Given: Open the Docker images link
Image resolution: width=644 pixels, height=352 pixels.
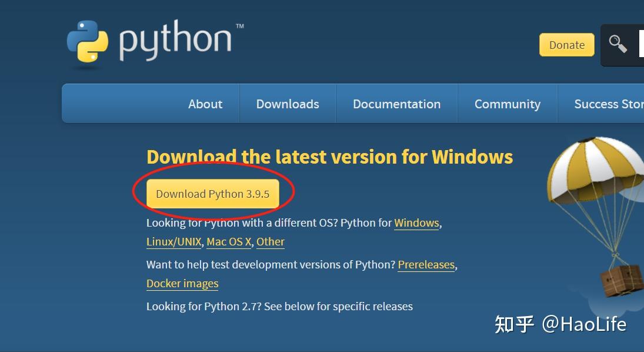Looking at the screenshot, I should tap(182, 283).
